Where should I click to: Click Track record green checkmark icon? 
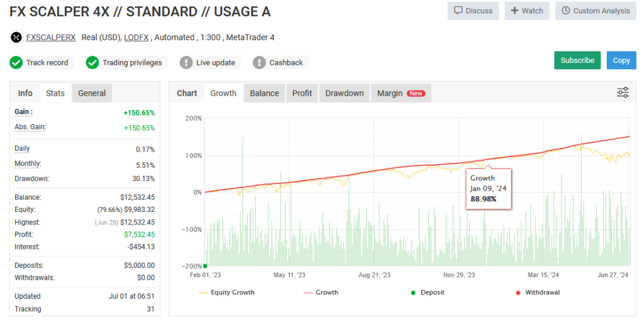coord(16,63)
